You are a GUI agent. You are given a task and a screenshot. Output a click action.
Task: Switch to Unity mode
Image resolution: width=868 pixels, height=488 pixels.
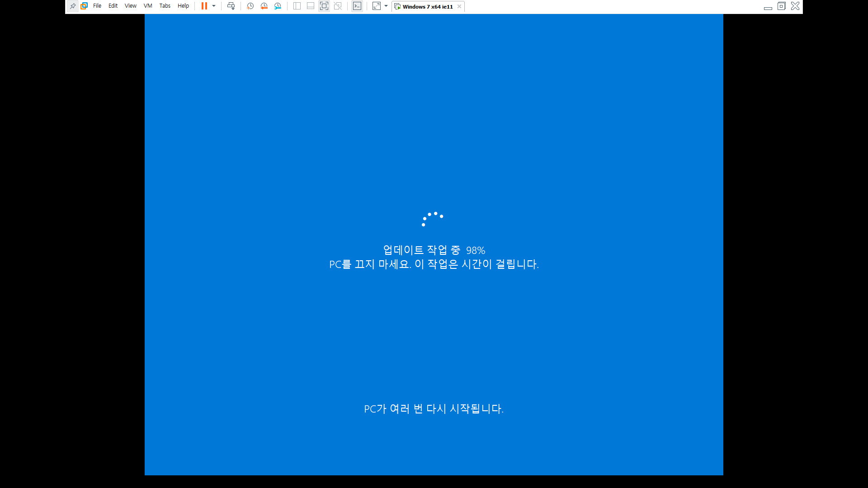click(x=338, y=6)
